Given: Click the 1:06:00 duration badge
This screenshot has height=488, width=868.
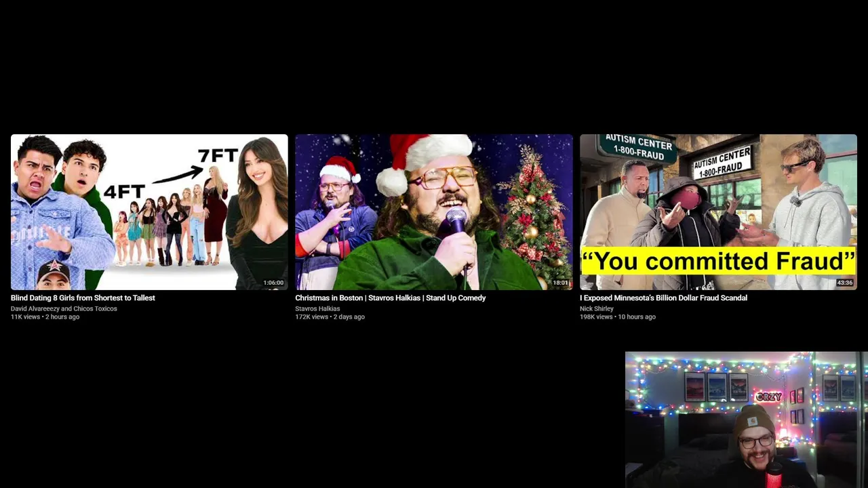Looking at the screenshot, I should [273, 283].
